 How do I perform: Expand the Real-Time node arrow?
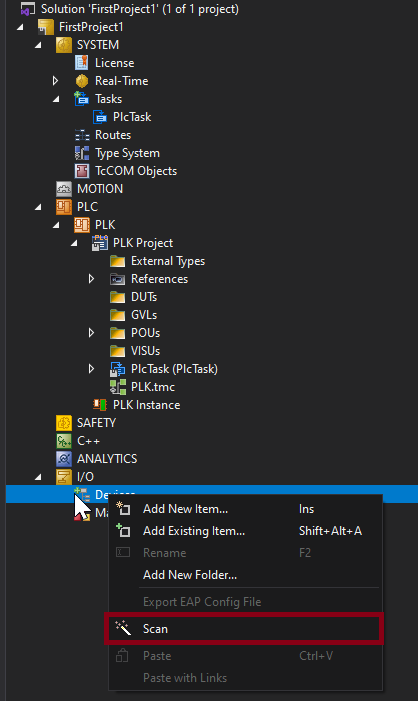pyautogui.click(x=55, y=81)
